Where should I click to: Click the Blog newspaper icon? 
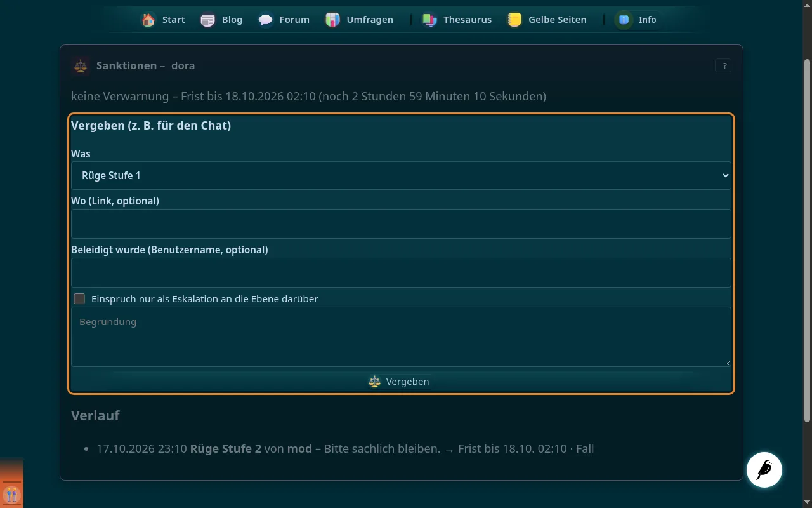coord(207,20)
